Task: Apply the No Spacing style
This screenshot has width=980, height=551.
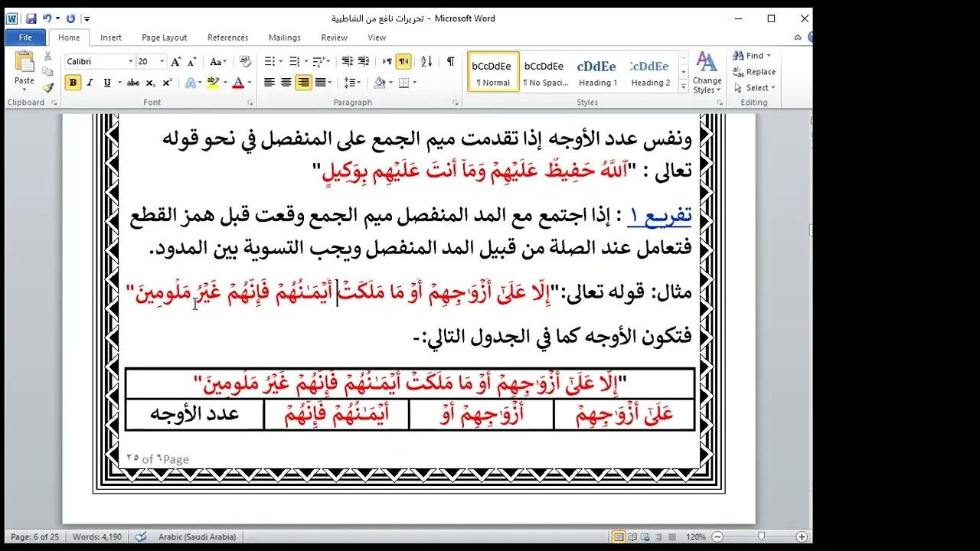Action: [x=545, y=72]
